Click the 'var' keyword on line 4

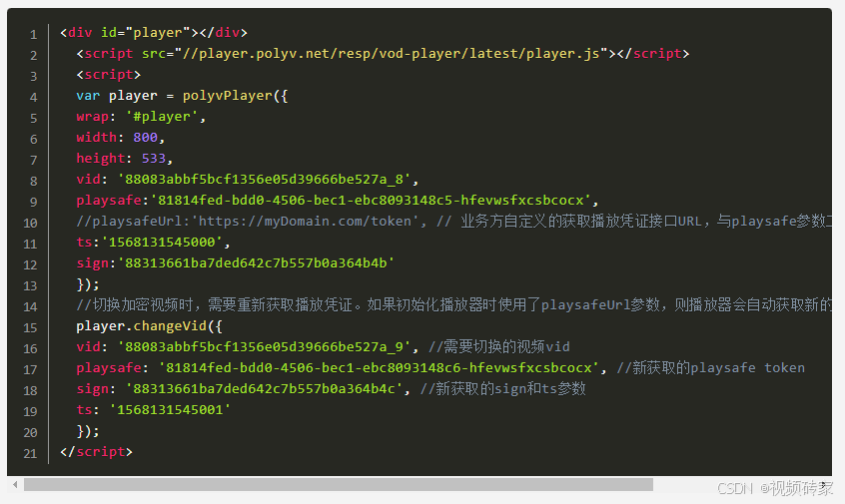pyautogui.click(x=88, y=96)
